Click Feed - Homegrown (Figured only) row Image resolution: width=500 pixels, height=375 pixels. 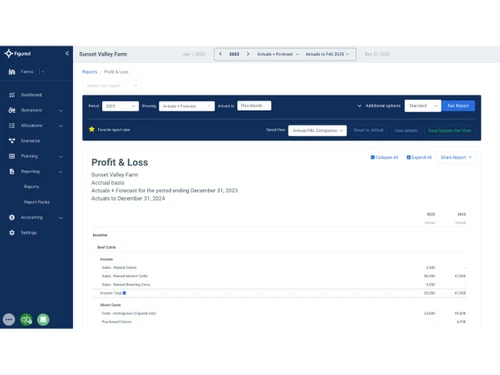(280, 313)
